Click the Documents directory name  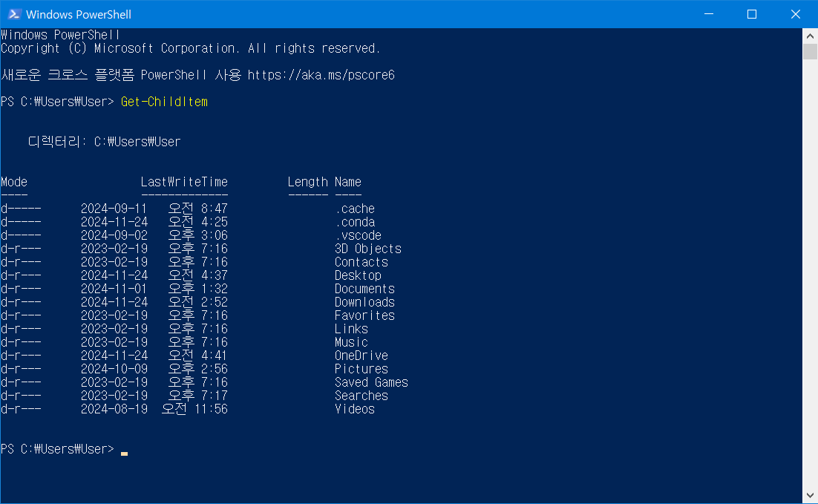tap(364, 289)
